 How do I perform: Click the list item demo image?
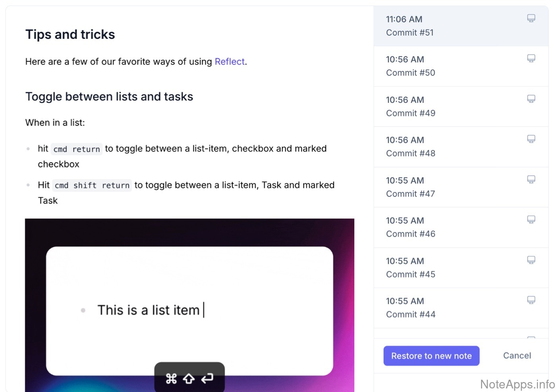(x=189, y=305)
